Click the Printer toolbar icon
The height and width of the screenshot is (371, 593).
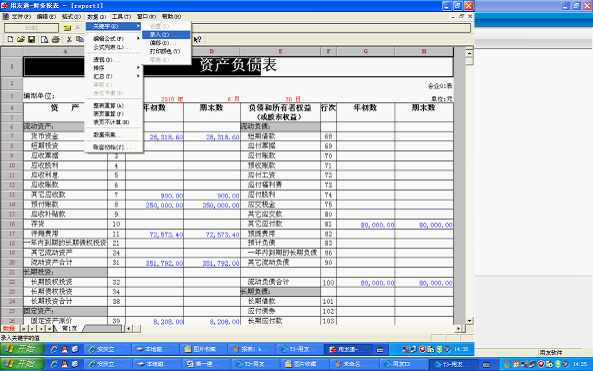pyautogui.click(x=56, y=39)
